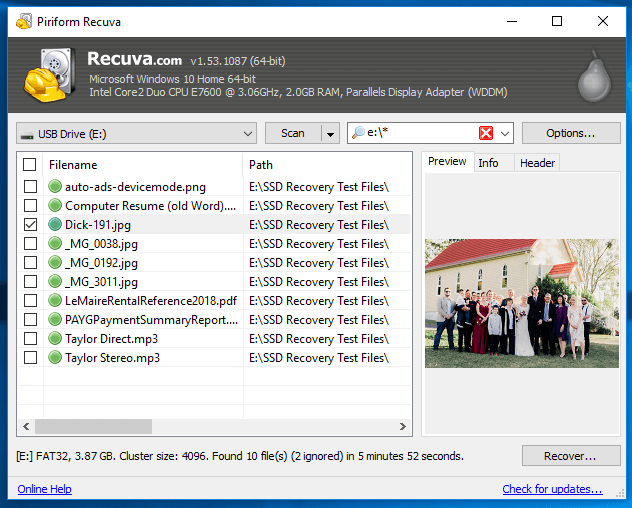Check the box for Taylor Direct.mp3
The image size is (632, 508).
coord(30,338)
